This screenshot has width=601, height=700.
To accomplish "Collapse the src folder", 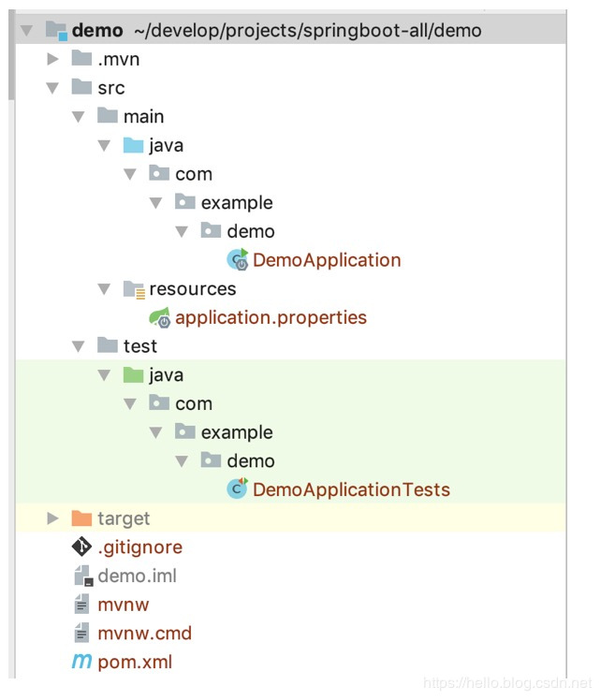I will pos(52,88).
